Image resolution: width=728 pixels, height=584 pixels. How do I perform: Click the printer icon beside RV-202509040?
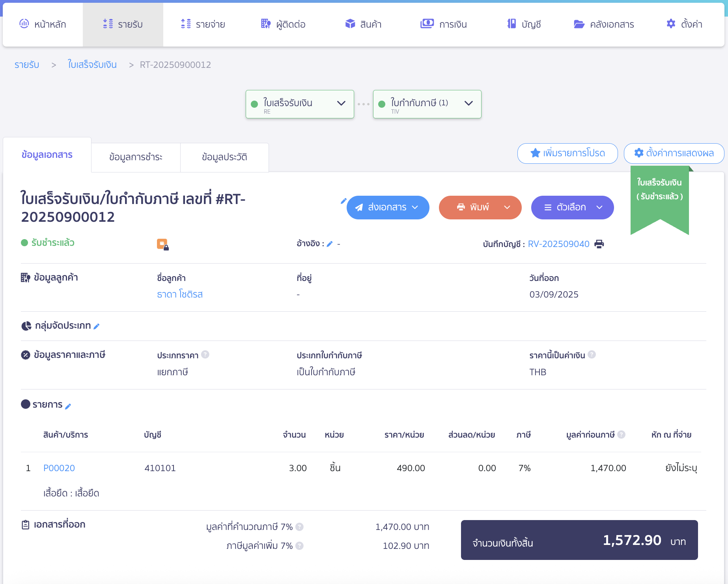point(599,244)
